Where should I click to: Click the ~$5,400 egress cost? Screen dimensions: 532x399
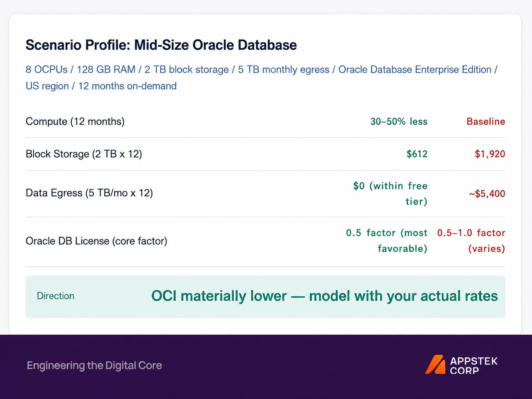(x=487, y=194)
